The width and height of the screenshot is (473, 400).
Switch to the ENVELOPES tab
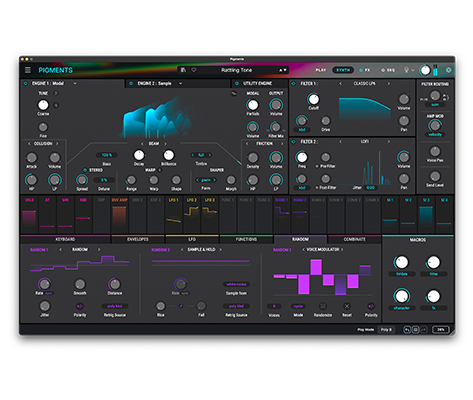pyautogui.click(x=138, y=239)
